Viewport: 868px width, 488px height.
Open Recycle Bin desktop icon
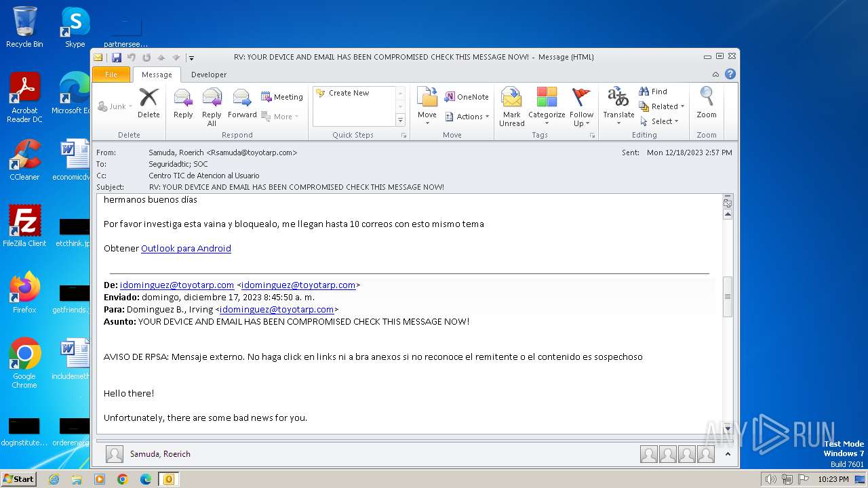(x=24, y=27)
